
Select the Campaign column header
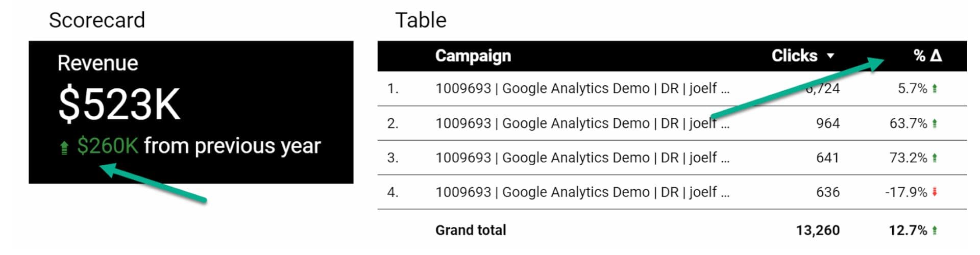(473, 56)
